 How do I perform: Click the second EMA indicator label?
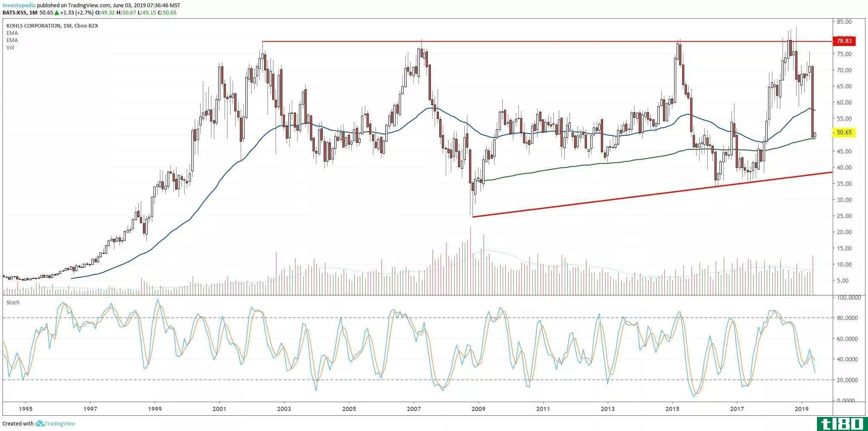(12, 40)
